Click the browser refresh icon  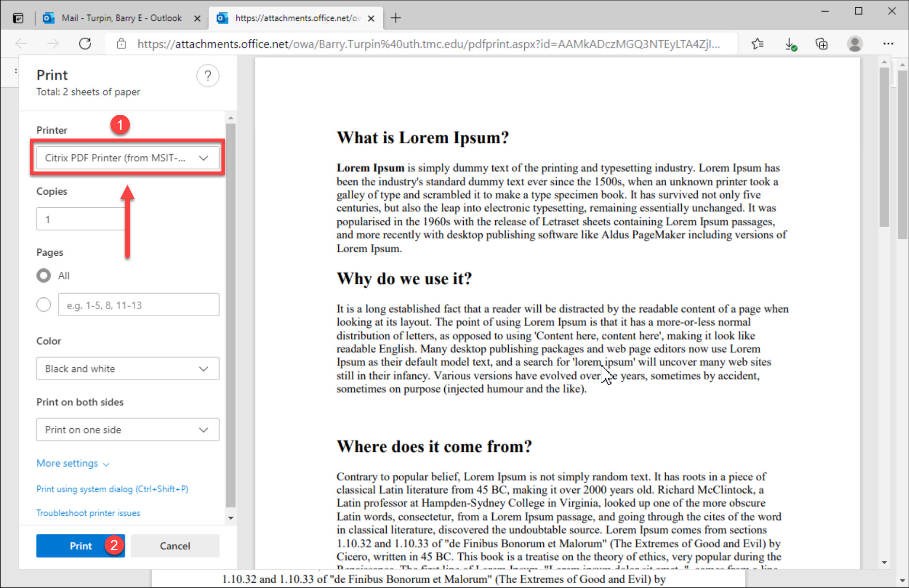click(x=85, y=44)
